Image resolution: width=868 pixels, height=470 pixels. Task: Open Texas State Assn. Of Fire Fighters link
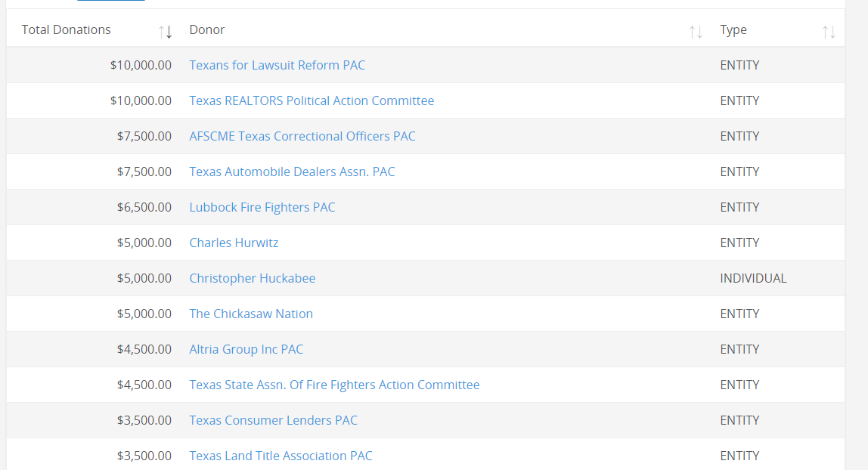coord(334,385)
